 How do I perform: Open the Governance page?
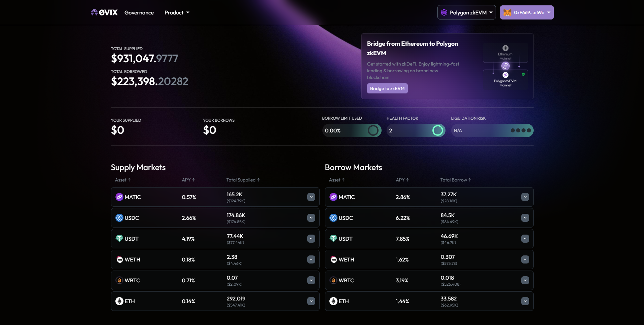139,12
